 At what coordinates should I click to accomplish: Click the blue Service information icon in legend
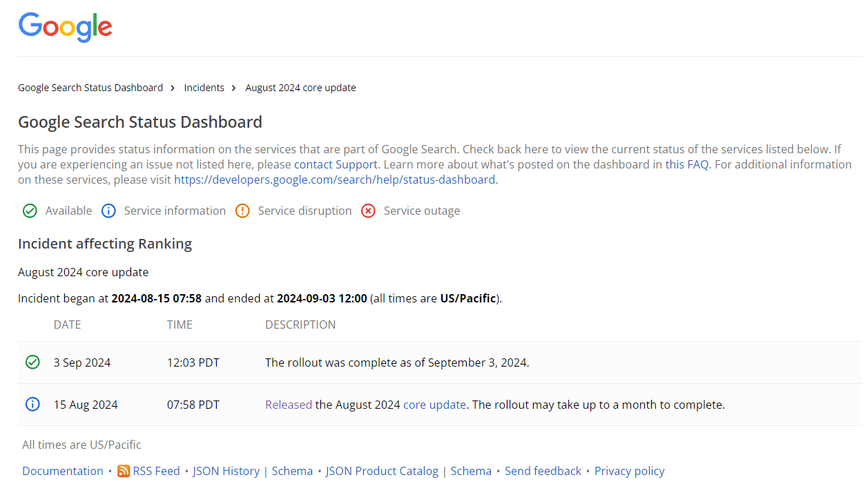[108, 211]
